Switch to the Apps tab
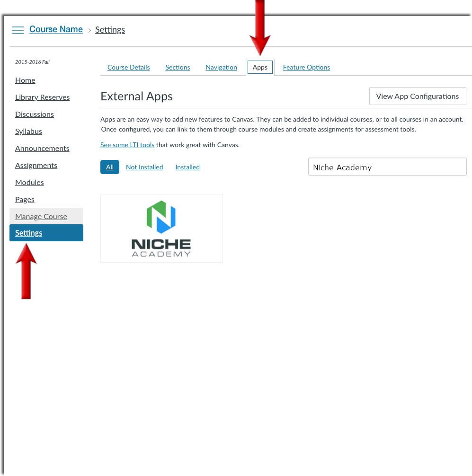The width and height of the screenshot is (472, 476). point(259,67)
